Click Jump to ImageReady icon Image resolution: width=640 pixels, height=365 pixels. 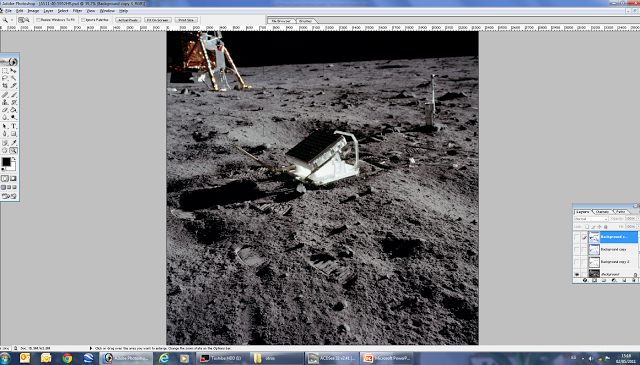click(x=9, y=196)
